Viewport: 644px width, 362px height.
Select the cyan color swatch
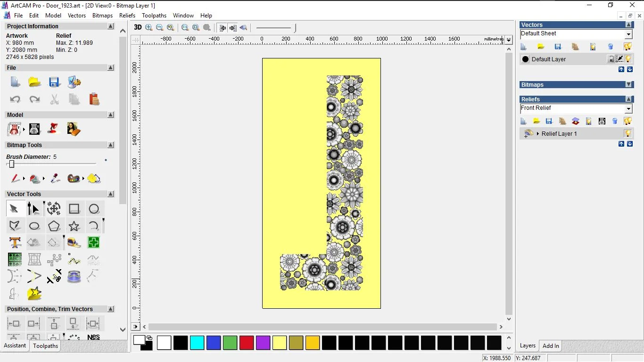[197, 343]
